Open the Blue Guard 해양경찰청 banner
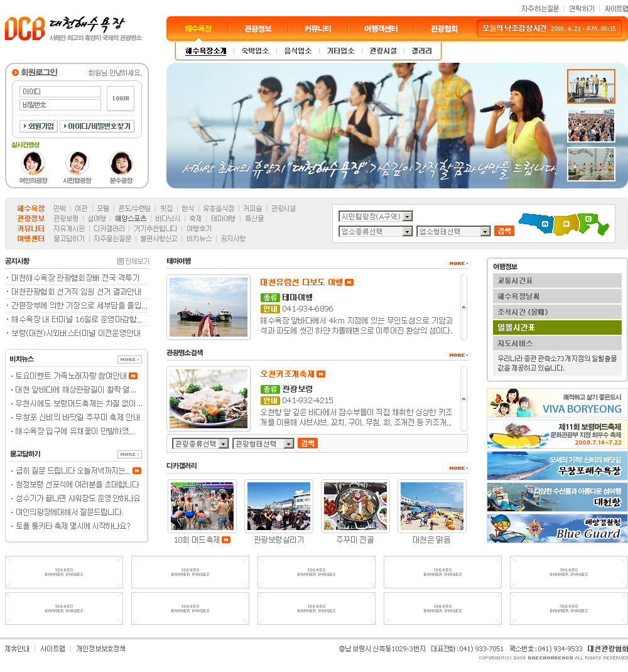 tap(556, 528)
